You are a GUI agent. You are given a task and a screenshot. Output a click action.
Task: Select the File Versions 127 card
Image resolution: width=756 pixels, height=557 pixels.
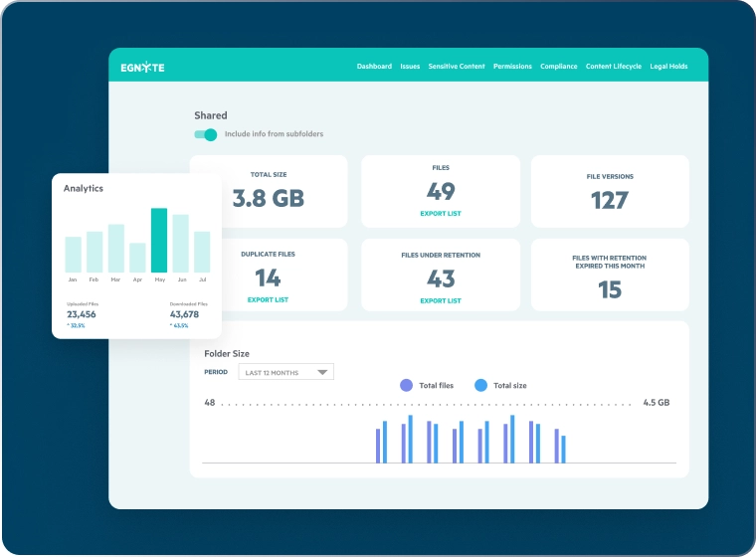[x=610, y=191]
